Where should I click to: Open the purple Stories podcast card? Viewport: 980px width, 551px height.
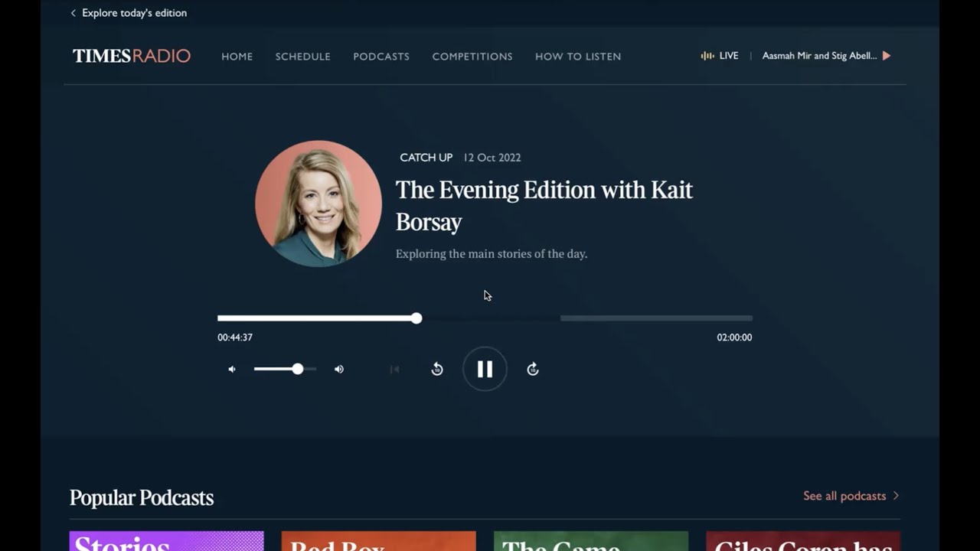[167, 541]
